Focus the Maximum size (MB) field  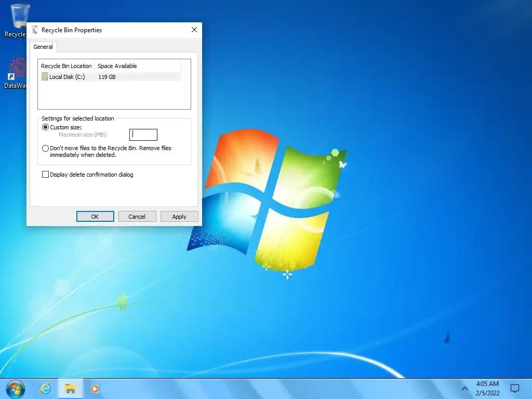pyautogui.click(x=143, y=135)
